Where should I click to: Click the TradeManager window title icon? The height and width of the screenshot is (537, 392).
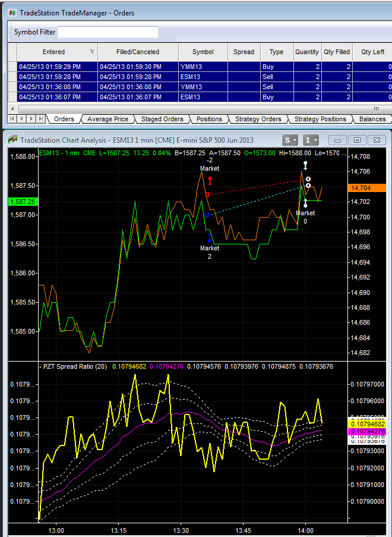[x=11, y=12]
